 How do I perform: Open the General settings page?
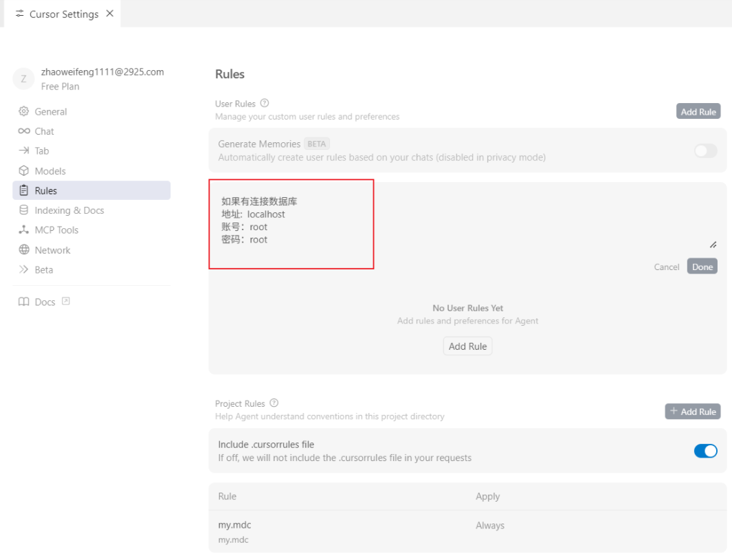pos(91,111)
